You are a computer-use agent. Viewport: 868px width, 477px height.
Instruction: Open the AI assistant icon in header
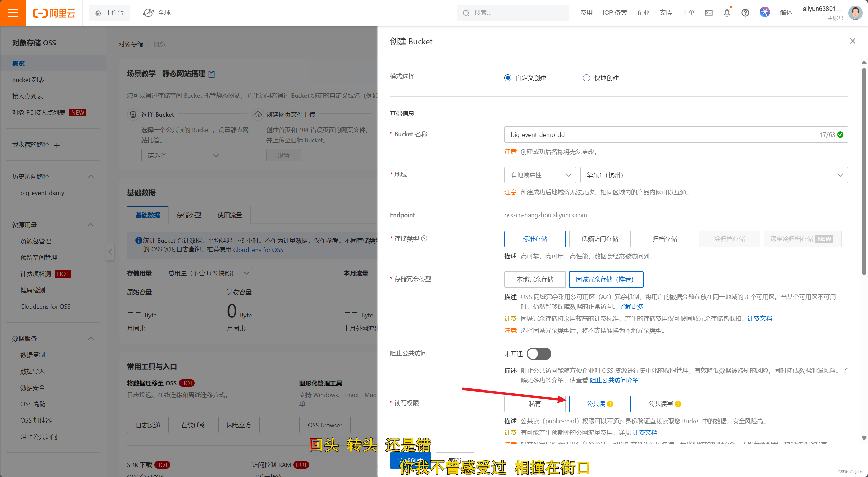pos(764,12)
